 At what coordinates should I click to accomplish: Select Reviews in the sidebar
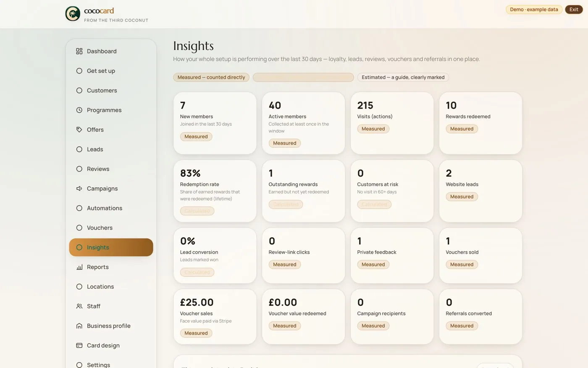[x=111, y=169]
